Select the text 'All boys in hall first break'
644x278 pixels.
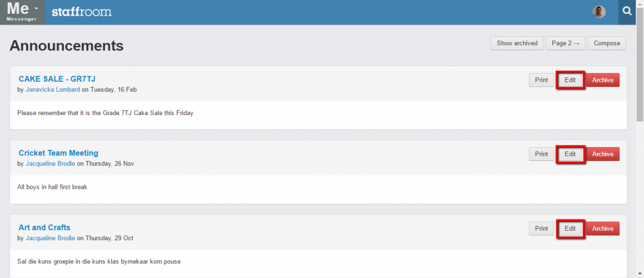tap(52, 187)
